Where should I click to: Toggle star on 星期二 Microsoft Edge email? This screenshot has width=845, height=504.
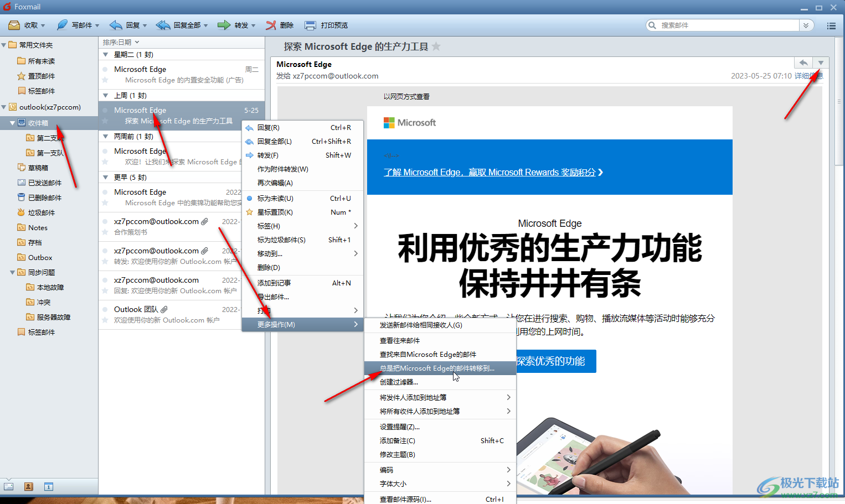point(105,80)
